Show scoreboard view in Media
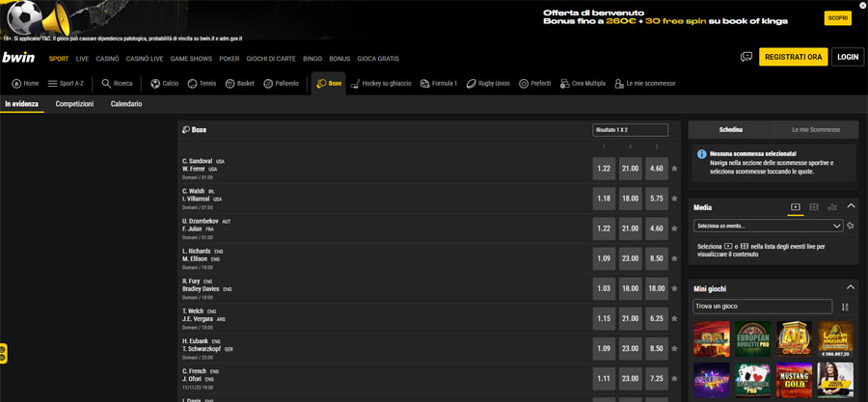 pos(814,207)
